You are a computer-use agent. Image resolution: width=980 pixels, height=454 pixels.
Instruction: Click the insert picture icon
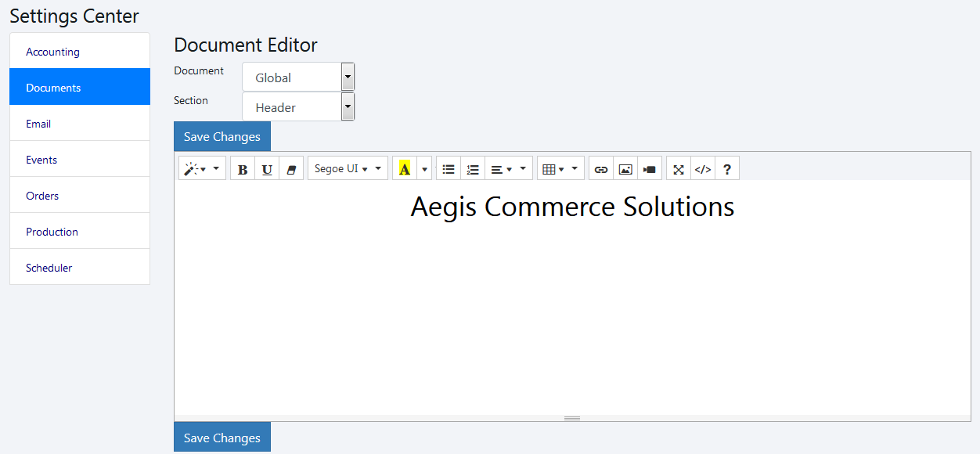click(625, 169)
